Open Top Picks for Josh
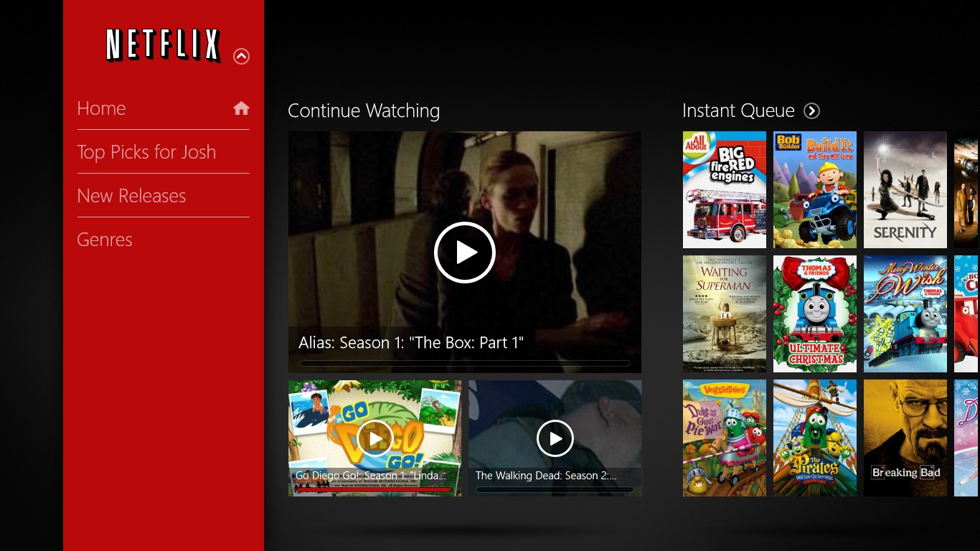Image resolution: width=980 pixels, height=551 pixels. point(146,151)
